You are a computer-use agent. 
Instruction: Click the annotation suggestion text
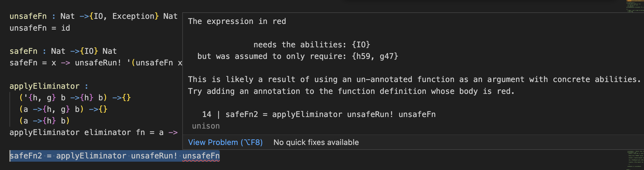click(351, 91)
